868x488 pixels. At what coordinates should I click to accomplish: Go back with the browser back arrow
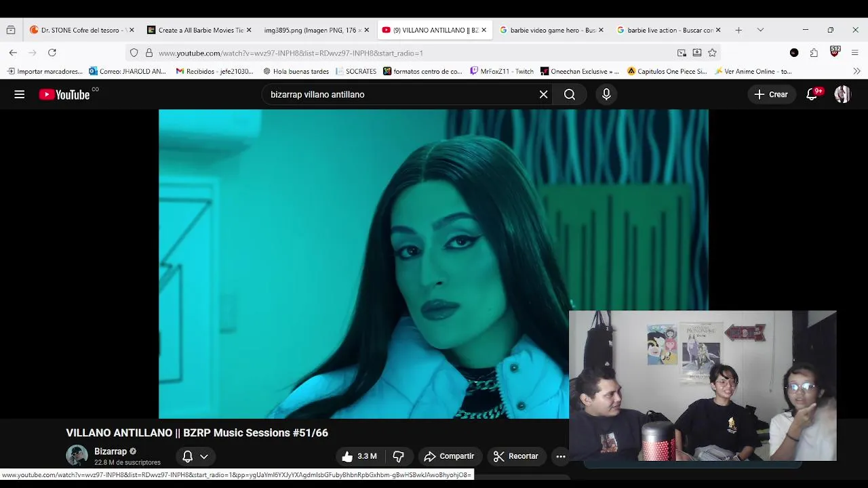13,53
